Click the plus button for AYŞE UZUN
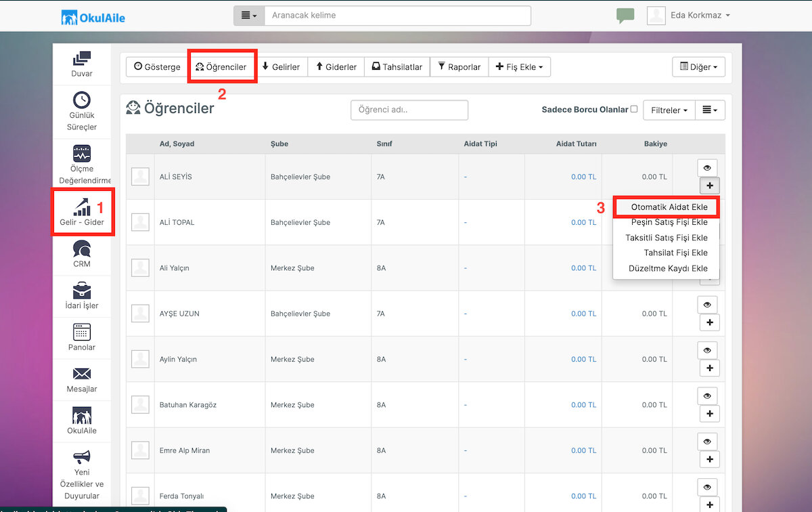 (x=709, y=323)
